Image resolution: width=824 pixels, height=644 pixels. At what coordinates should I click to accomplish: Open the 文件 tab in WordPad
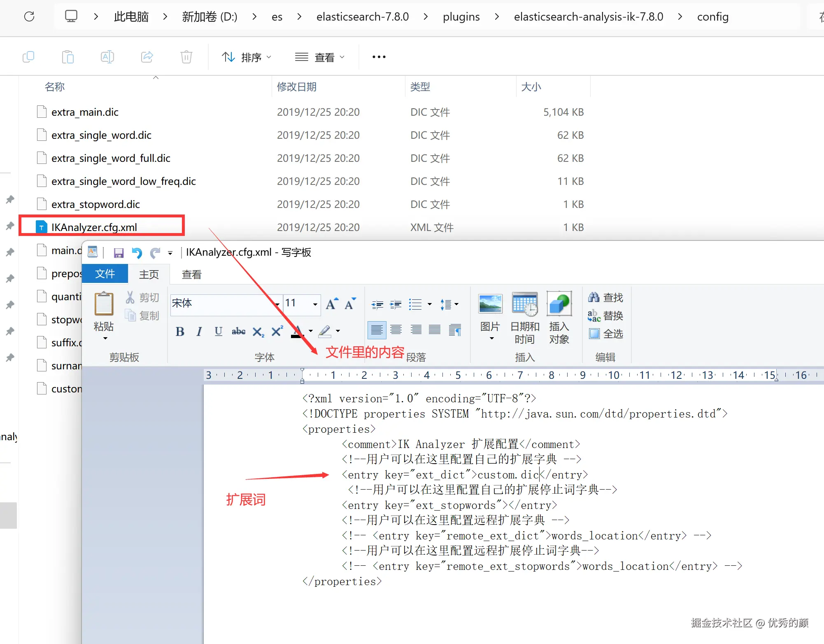105,274
